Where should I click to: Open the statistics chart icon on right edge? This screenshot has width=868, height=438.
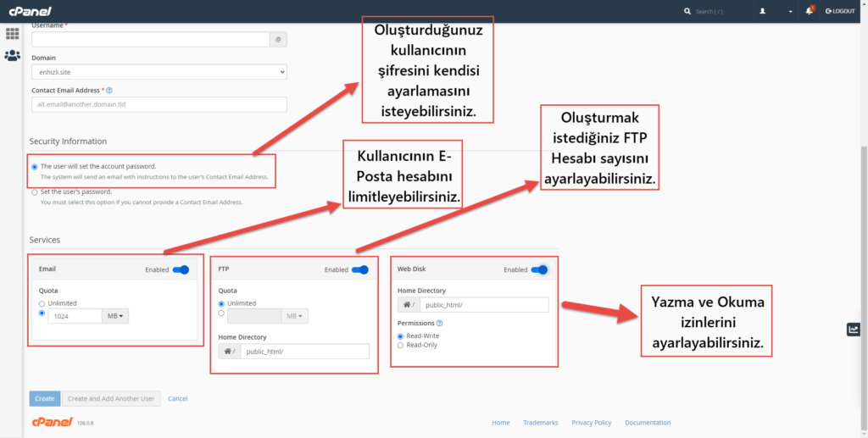pyautogui.click(x=854, y=330)
